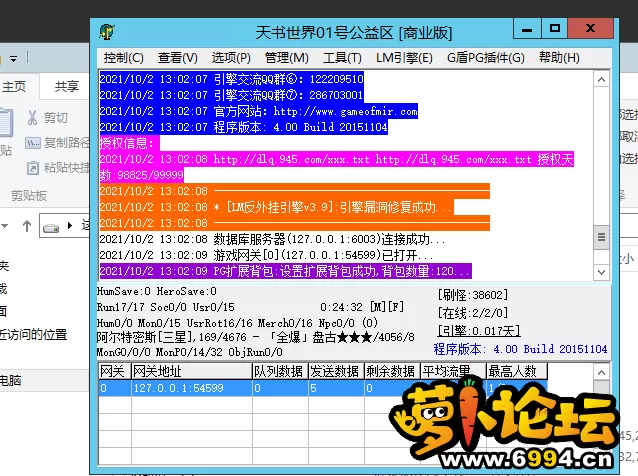Click the [在线:2/2/0] status text

point(472,313)
